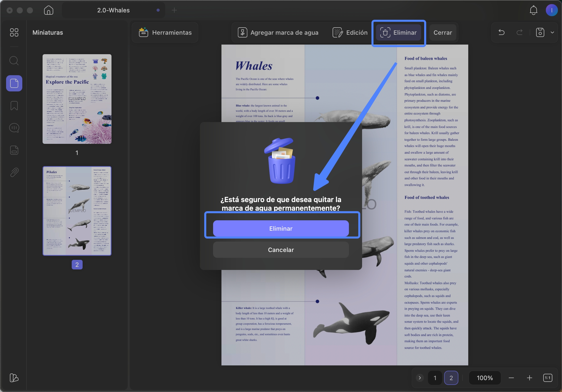Click the unsaved-changes dot on tab
Viewport: 562px width, 392px height.
[158, 10]
